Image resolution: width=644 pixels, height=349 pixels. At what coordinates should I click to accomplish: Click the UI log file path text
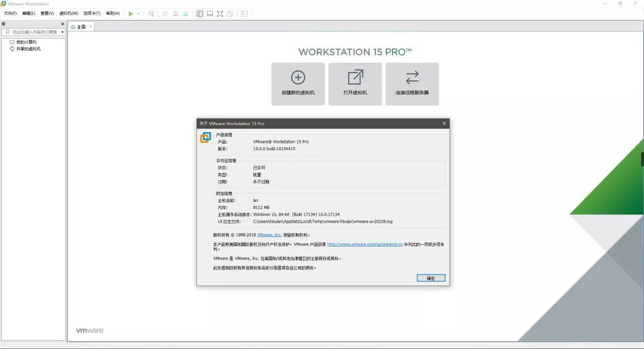[323, 222]
